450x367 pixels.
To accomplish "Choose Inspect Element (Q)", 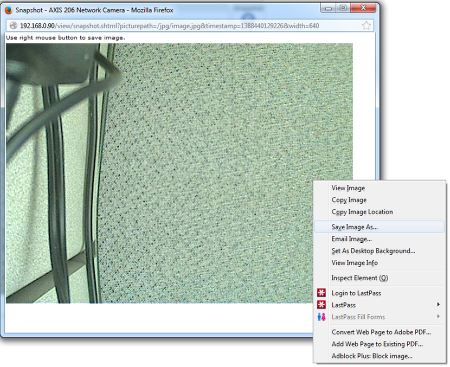I will tap(360, 278).
